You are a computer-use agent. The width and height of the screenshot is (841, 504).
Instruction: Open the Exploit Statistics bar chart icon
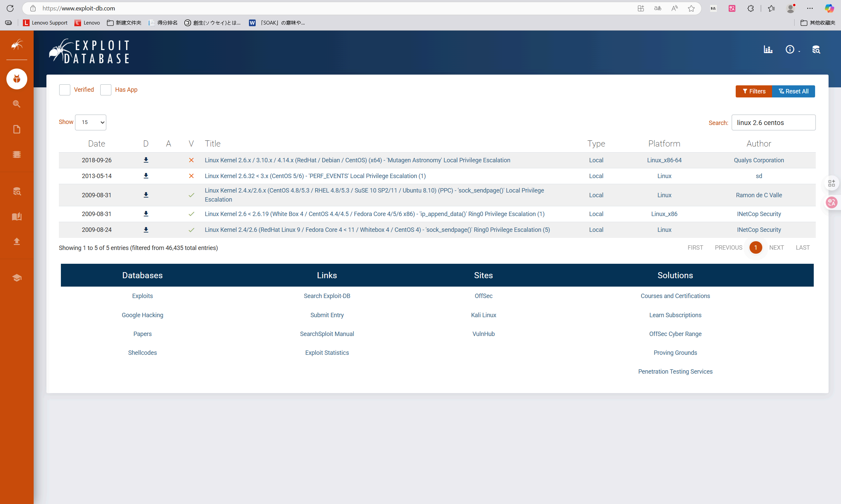pos(768,50)
